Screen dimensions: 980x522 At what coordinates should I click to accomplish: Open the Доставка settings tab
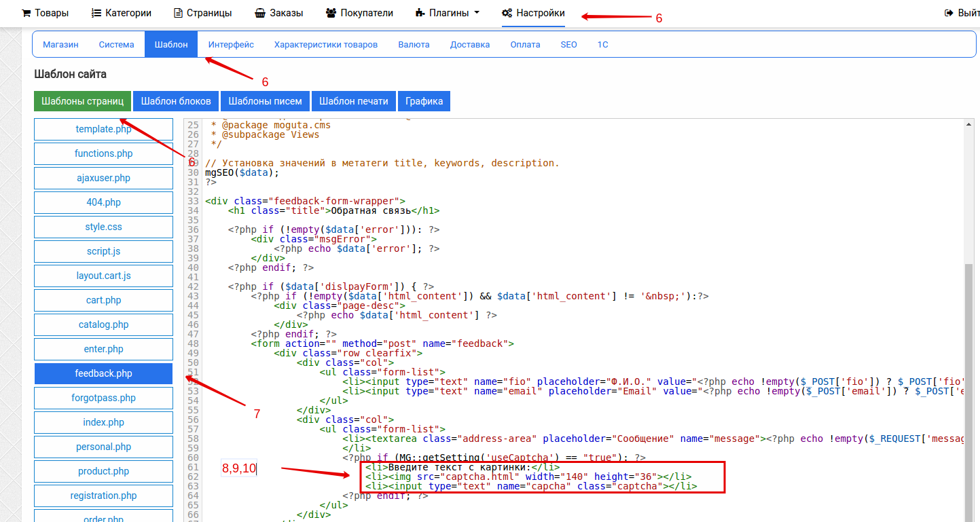469,45
